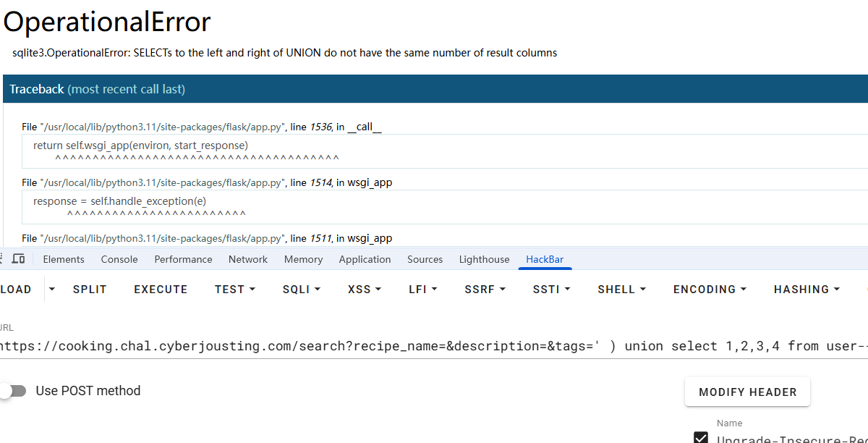868x443 pixels.
Task: Expand the XSS payload menu
Action: (364, 290)
